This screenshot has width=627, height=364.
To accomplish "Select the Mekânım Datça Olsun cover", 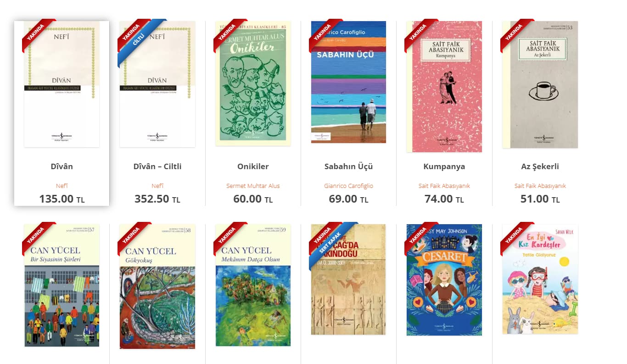I will click(x=253, y=285).
